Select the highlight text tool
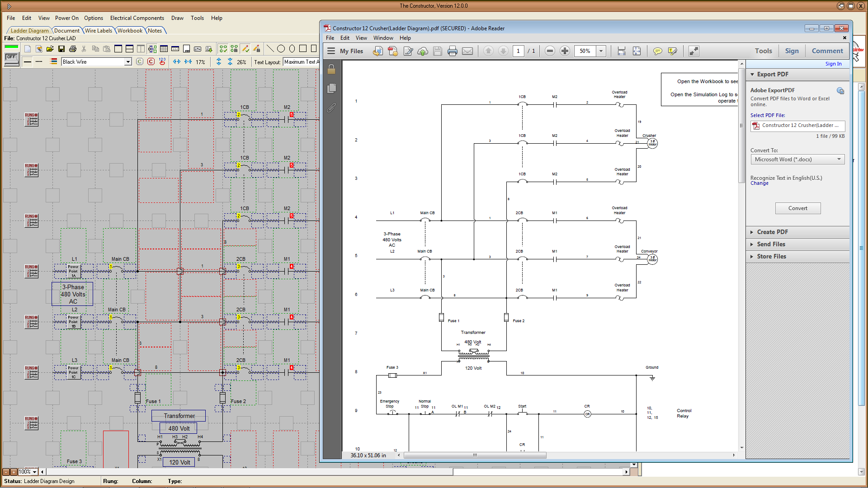 pyautogui.click(x=673, y=51)
